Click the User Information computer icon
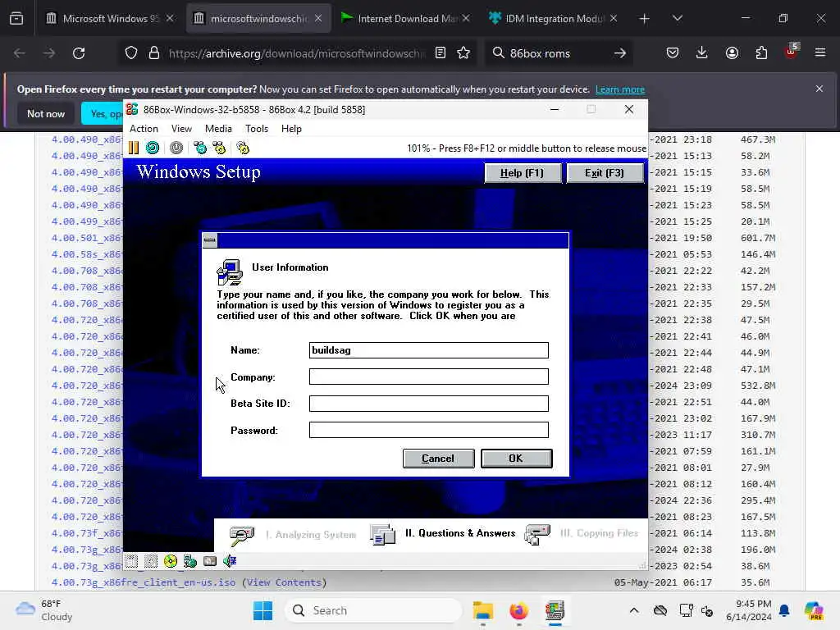The height and width of the screenshot is (630, 840). (230, 272)
